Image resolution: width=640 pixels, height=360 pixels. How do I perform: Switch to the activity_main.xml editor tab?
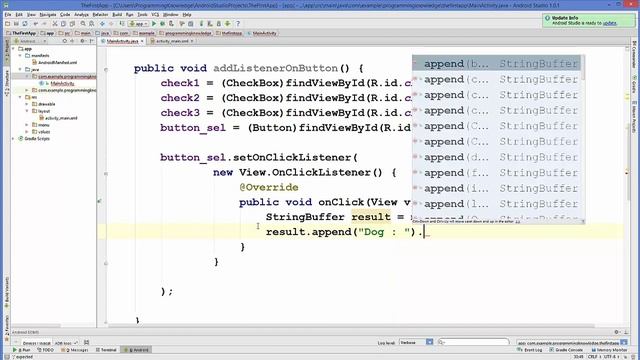coord(172,41)
